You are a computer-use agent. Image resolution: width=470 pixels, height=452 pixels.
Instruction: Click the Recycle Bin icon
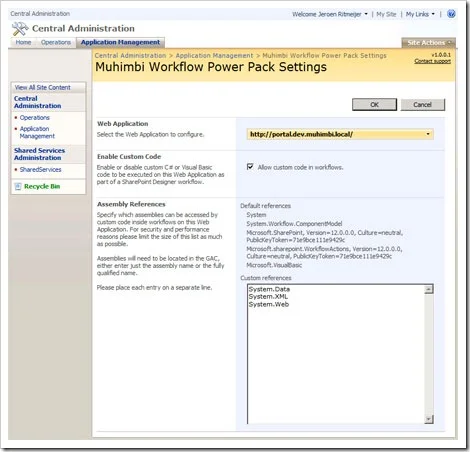click(x=18, y=187)
